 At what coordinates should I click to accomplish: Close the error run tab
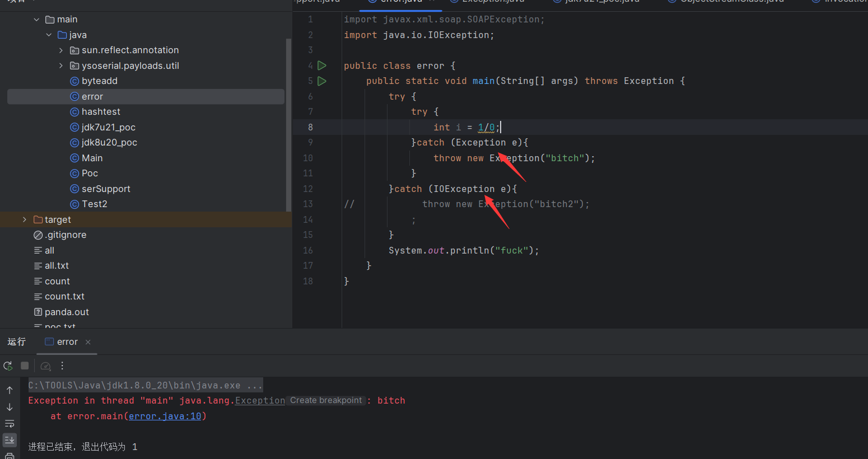pyautogui.click(x=88, y=342)
